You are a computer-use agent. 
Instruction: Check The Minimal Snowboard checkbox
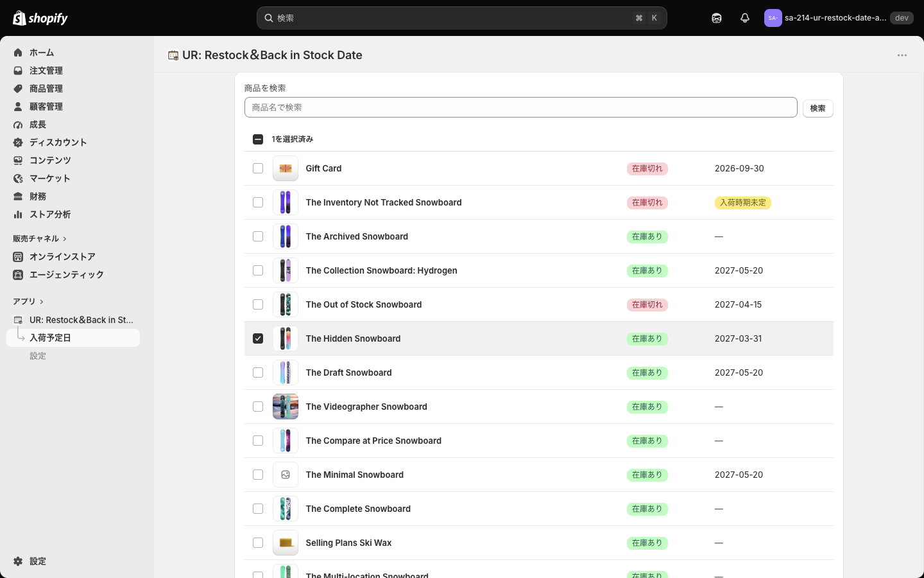258,475
